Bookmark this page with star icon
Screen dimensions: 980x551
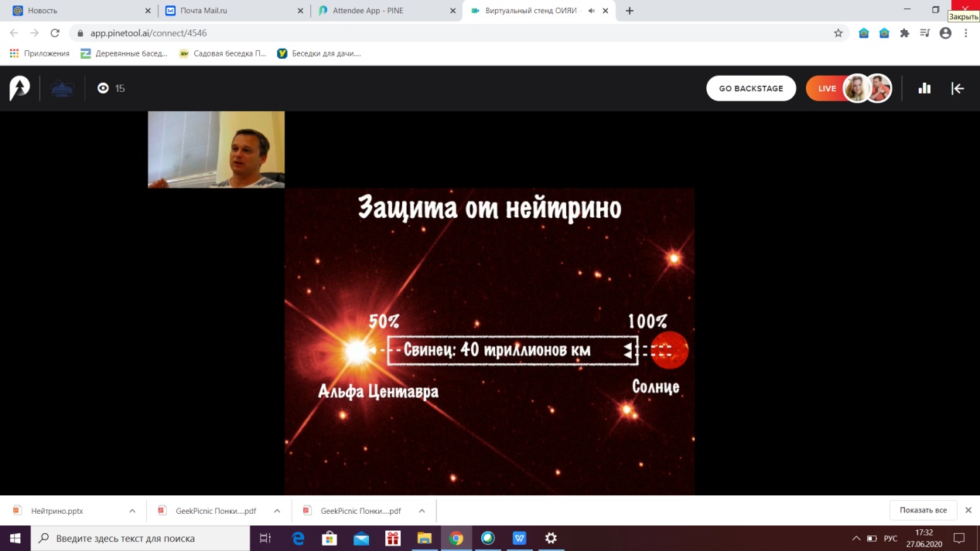(838, 33)
